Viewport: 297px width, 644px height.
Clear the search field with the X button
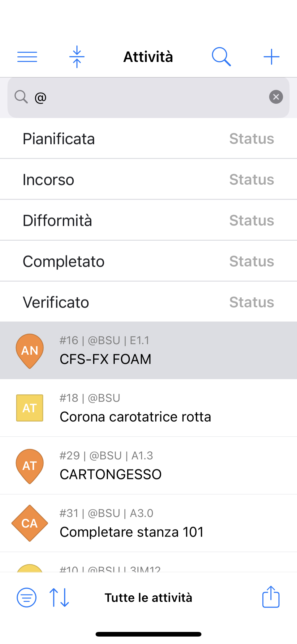pyautogui.click(x=276, y=97)
